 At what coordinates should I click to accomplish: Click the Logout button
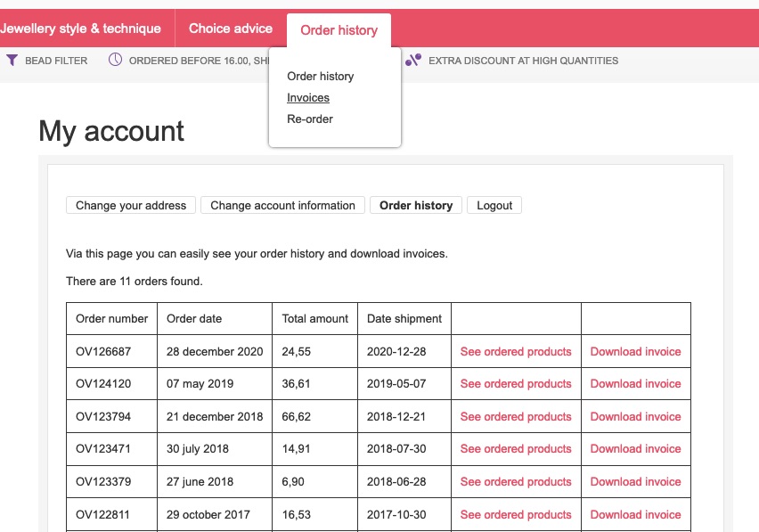click(x=494, y=206)
